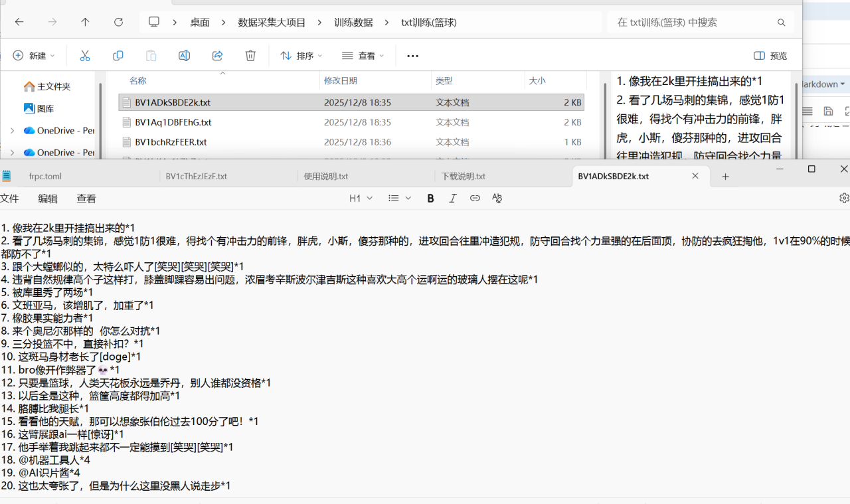Rename the selected file using rename icon
This screenshot has height=504, width=850.
[x=184, y=56]
